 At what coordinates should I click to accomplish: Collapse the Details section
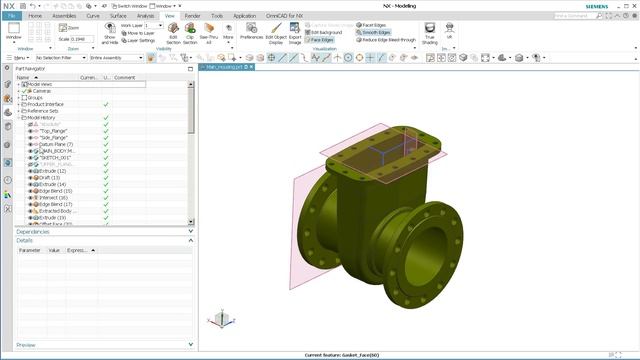coord(191,240)
